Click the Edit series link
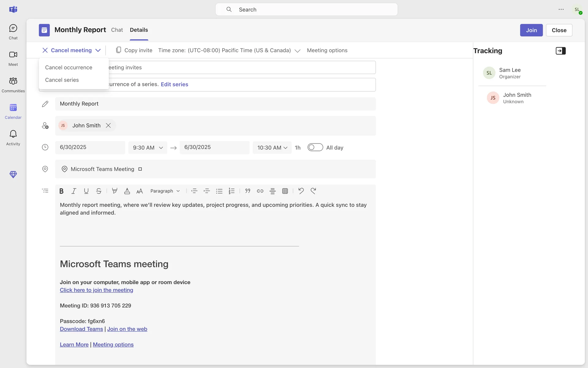Screen dimensions: 588x368 [174, 84]
